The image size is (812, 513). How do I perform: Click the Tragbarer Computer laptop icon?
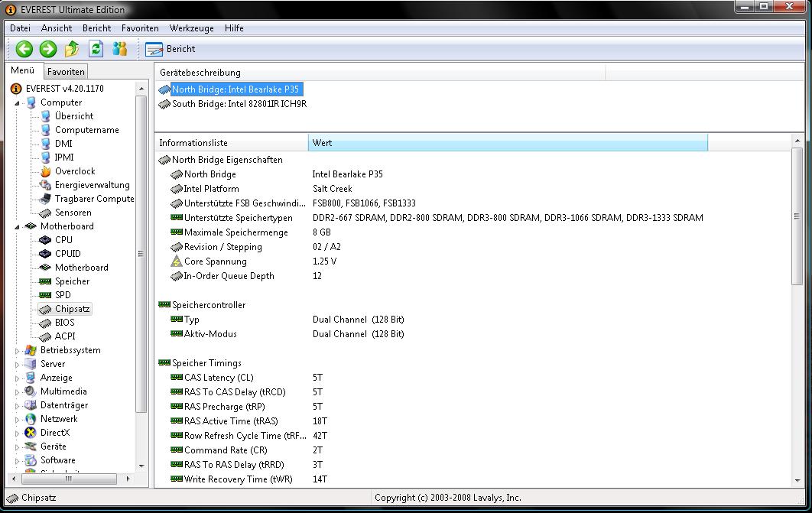[46, 199]
